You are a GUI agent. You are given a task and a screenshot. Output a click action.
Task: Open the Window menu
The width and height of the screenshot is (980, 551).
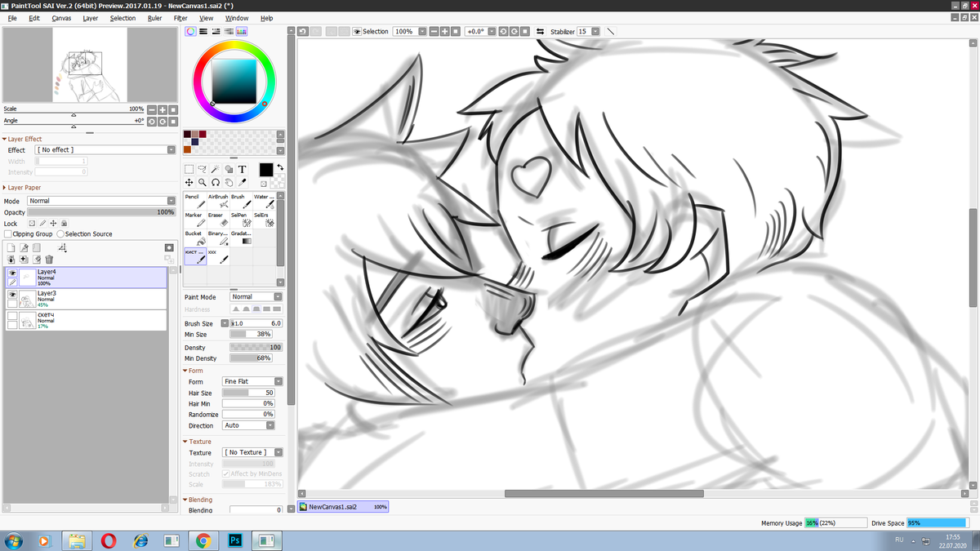(x=237, y=18)
